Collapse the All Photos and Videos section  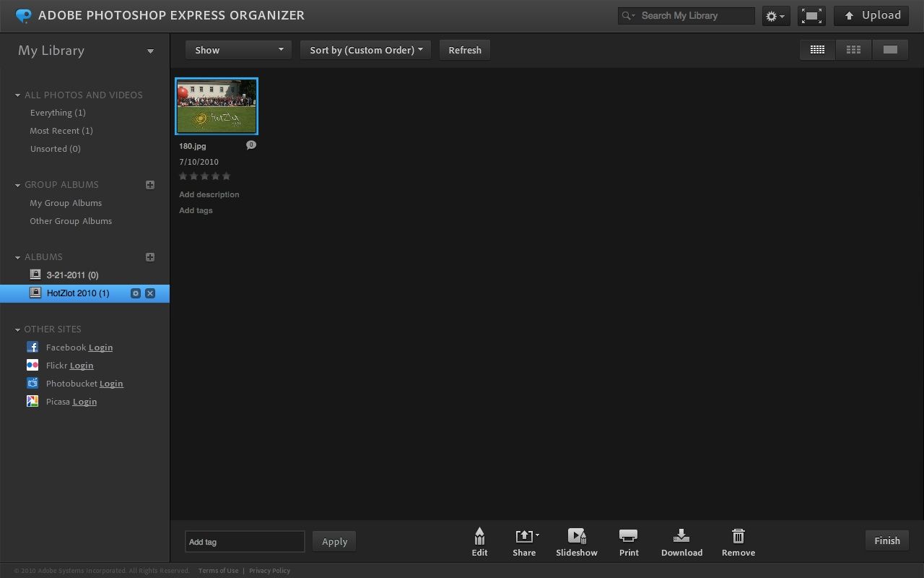coord(18,95)
